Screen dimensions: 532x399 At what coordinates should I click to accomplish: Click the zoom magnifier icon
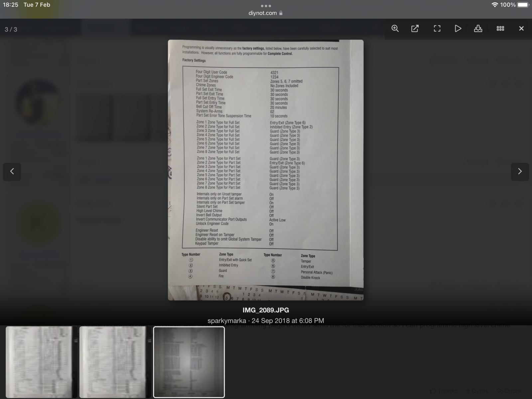(395, 29)
